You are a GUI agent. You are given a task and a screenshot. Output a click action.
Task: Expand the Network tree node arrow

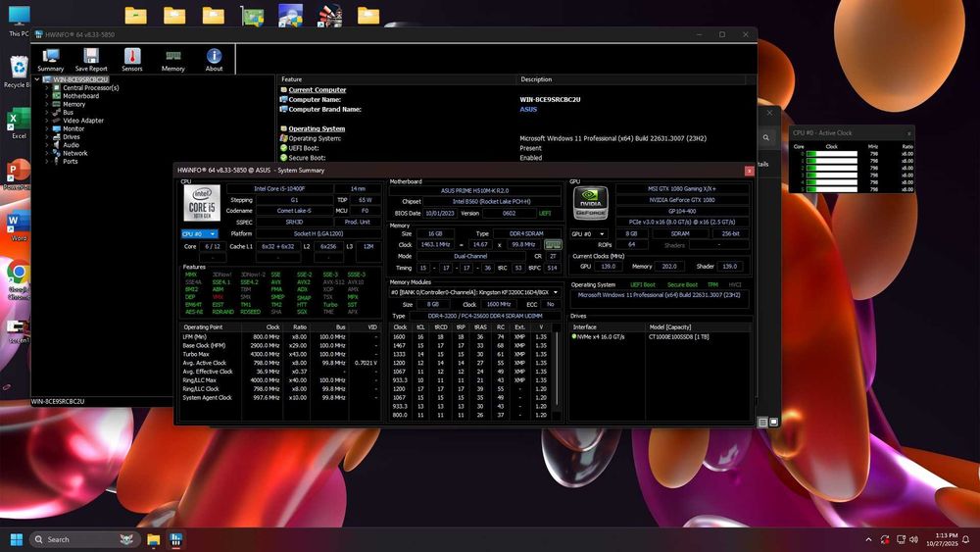[47, 153]
